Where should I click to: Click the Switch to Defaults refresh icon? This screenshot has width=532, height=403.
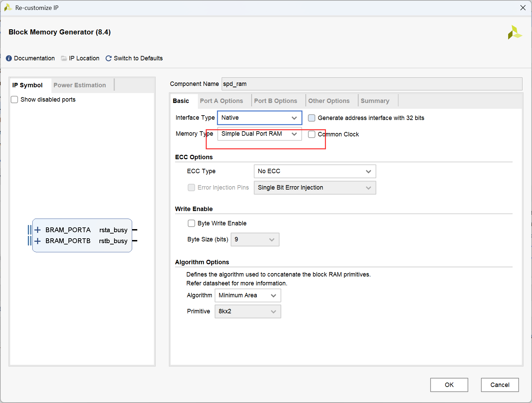[x=109, y=58]
